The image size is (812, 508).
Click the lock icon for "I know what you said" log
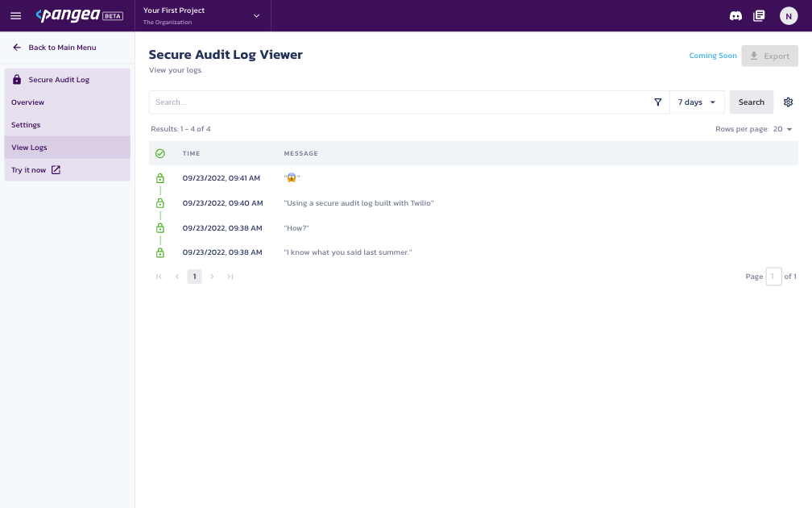point(160,252)
